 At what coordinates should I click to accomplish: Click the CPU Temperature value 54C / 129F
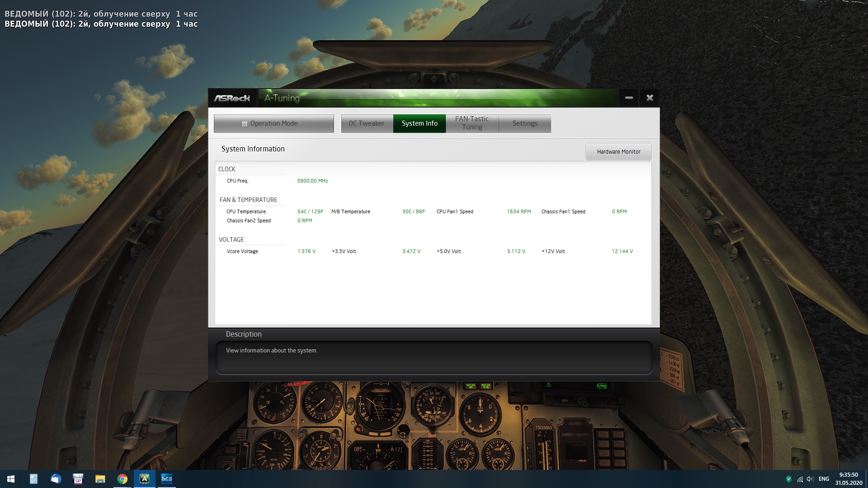click(x=310, y=211)
